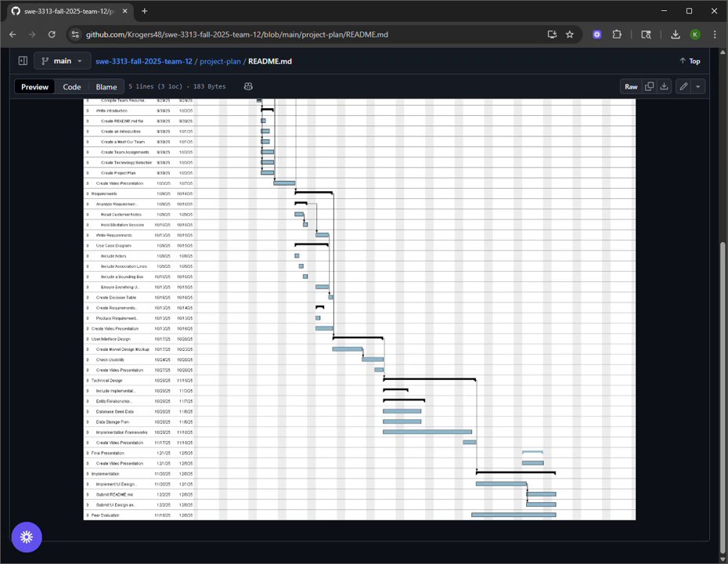Open the Chrome downloads icon
Viewport: 728px width, 564px height.
[676, 34]
